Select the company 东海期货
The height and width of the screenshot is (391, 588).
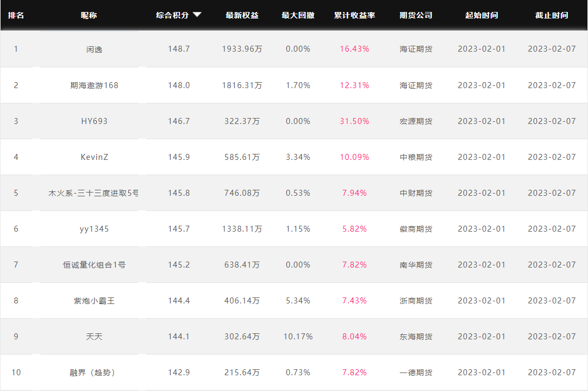(x=416, y=337)
